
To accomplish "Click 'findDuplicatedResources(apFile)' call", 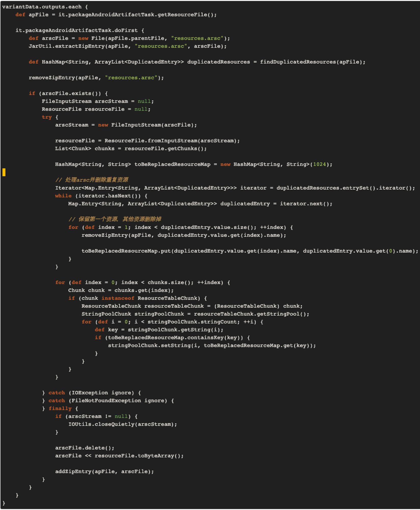I will (311, 62).
